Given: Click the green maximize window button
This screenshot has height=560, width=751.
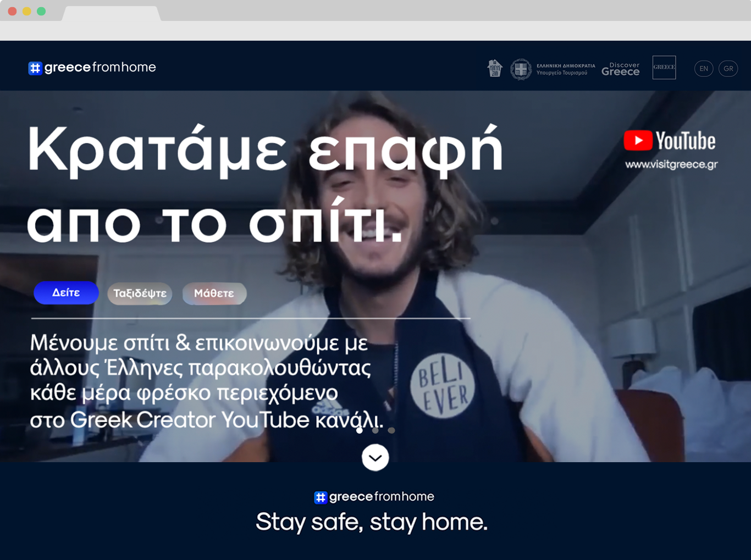Looking at the screenshot, I should (41, 11).
